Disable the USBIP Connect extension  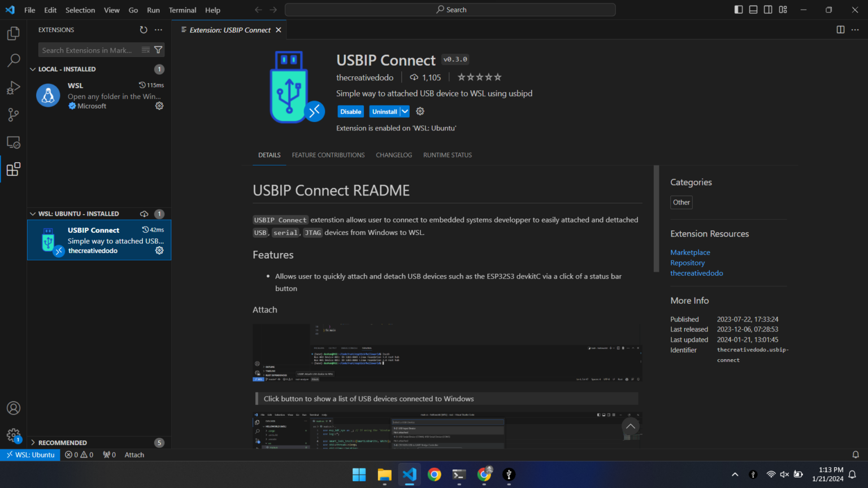coord(350,111)
